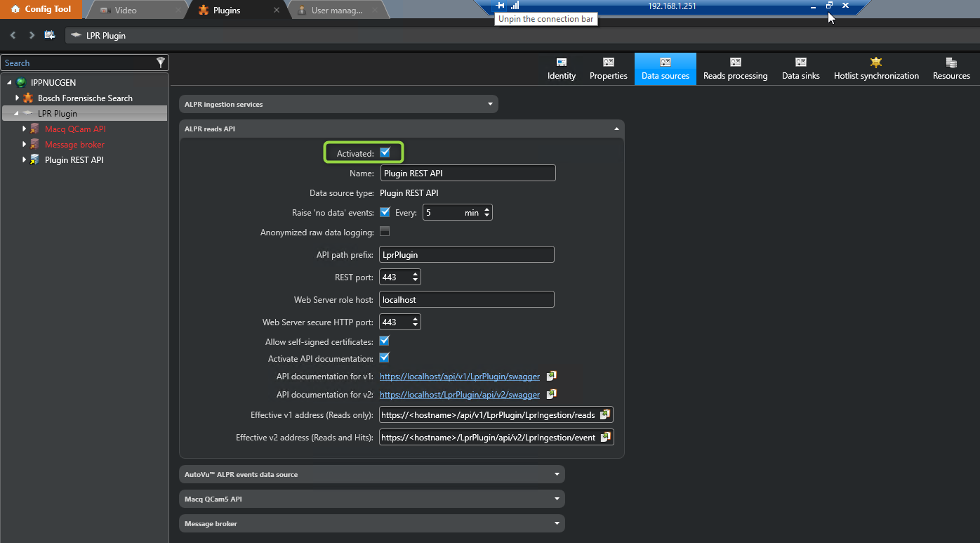The width and height of the screenshot is (980, 543).
Task: Enable Anonymized raw data logging
Action: 384,230
